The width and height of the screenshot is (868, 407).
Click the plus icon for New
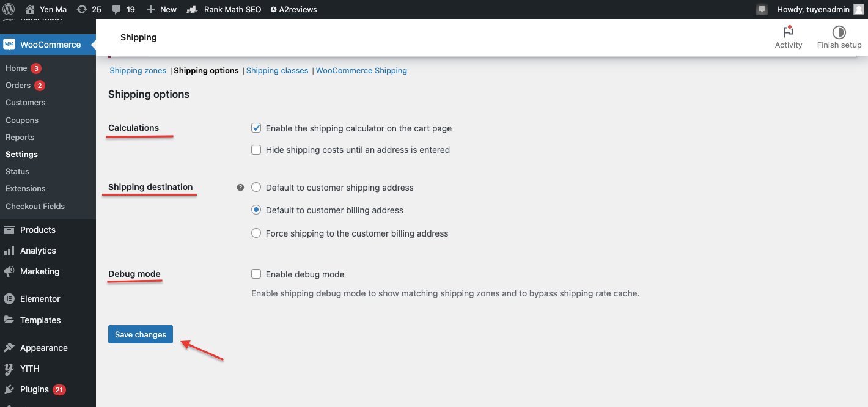[x=151, y=9]
